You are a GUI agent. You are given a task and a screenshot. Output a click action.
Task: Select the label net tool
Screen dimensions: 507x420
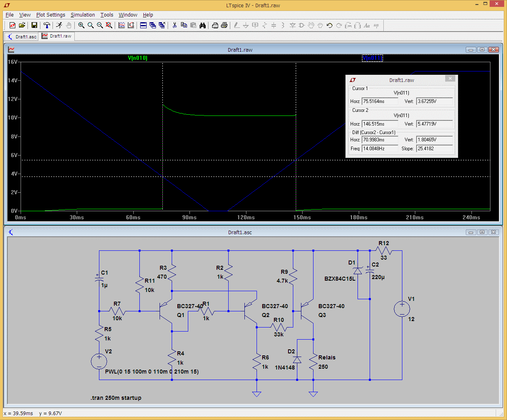click(255, 25)
